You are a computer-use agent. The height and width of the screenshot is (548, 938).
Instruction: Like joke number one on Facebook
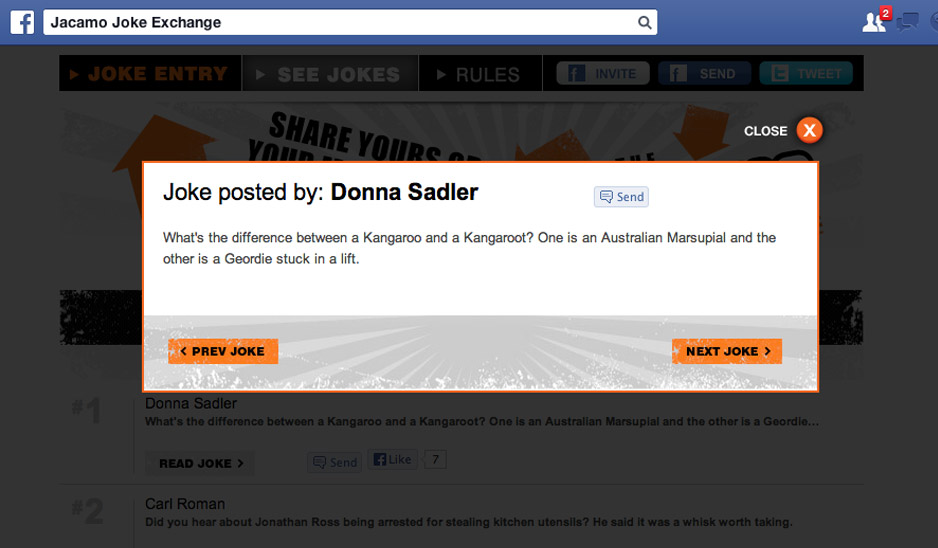tap(392, 459)
